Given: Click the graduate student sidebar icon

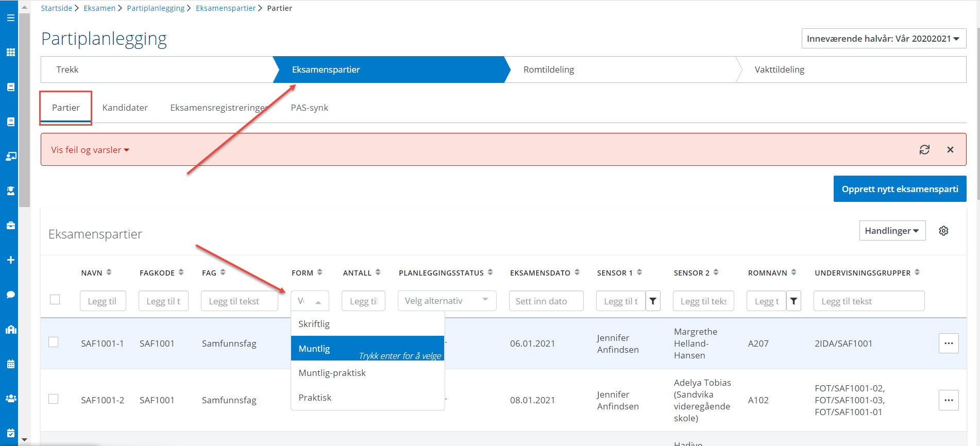Looking at the screenshot, I should [10, 191].
